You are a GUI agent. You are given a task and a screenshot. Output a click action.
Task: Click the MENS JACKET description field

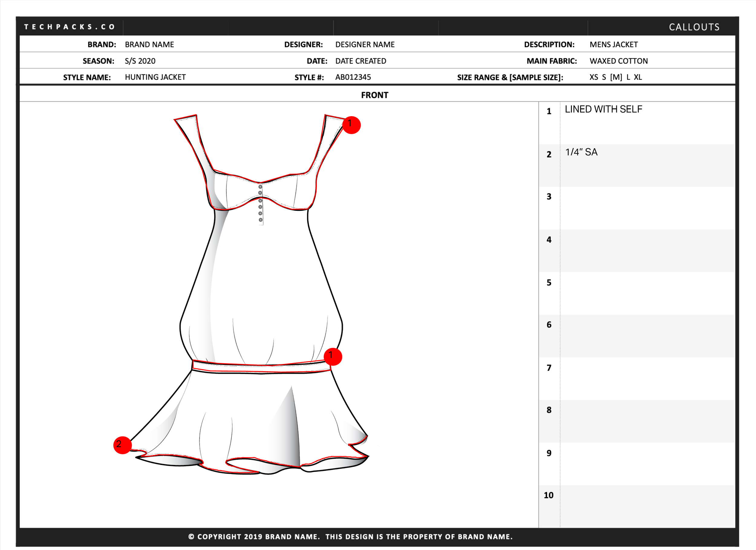pyautogui.click(x=613, y=44)
